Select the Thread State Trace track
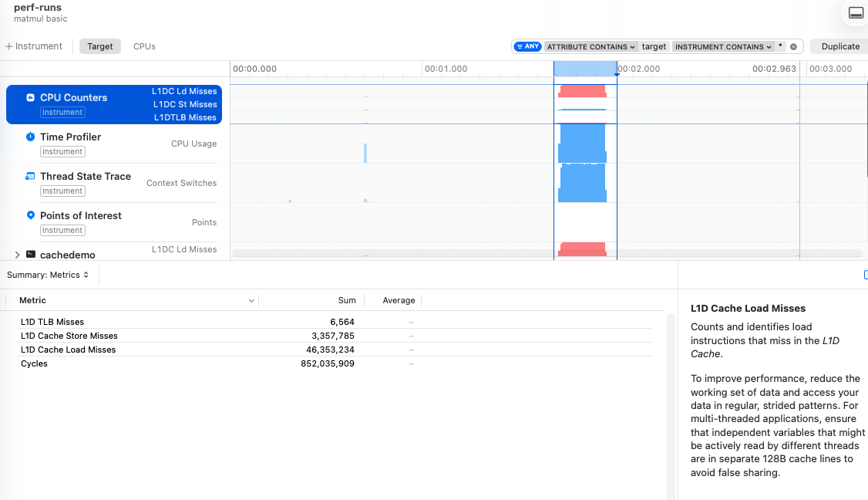The height and width of the screenshot is (500, 868). 114,183
